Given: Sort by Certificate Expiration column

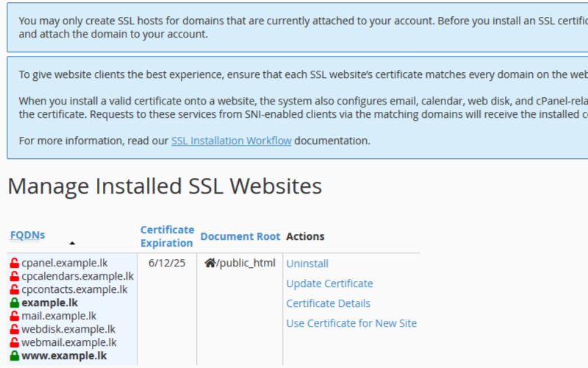Looking at the screenshot, I should point(168,236).
